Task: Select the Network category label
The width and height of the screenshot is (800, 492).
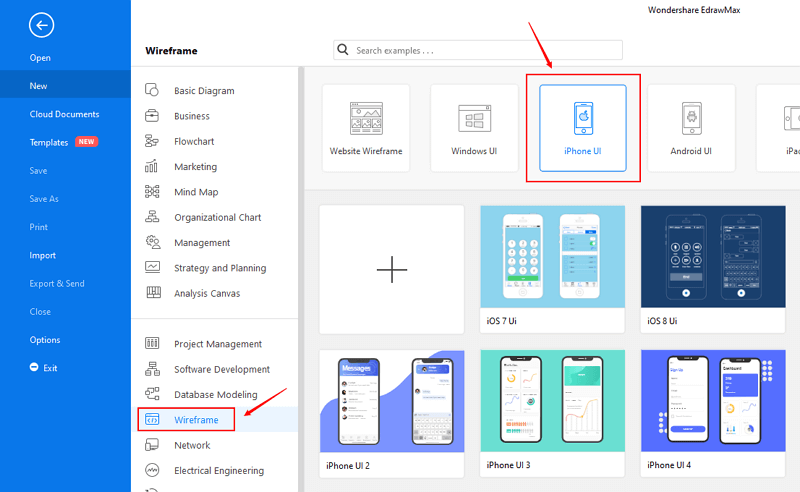Action: pyautogui.click(x=192, y=445)
